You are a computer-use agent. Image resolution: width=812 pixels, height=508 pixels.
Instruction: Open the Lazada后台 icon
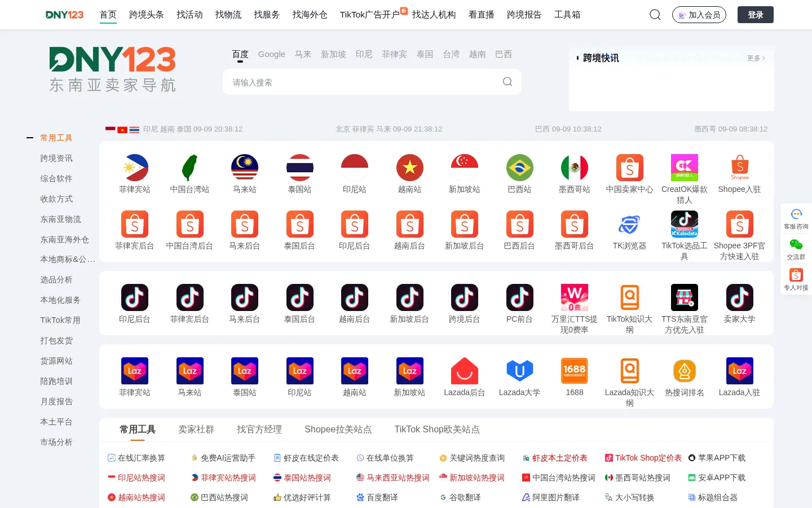465,371
